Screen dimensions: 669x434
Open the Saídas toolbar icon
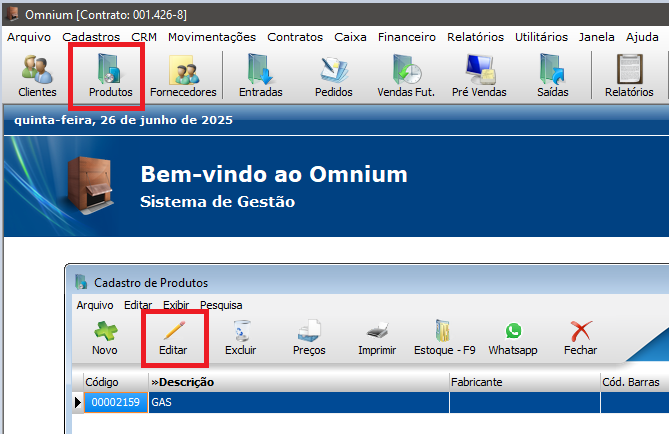(552, 76)
